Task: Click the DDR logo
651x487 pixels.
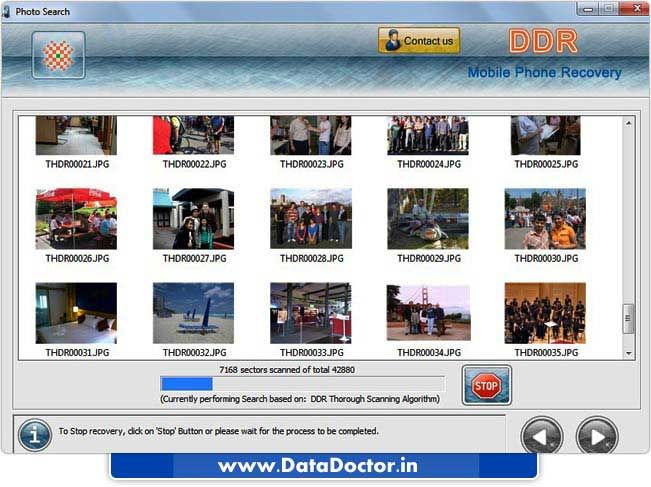Action: tap(543, 41)
